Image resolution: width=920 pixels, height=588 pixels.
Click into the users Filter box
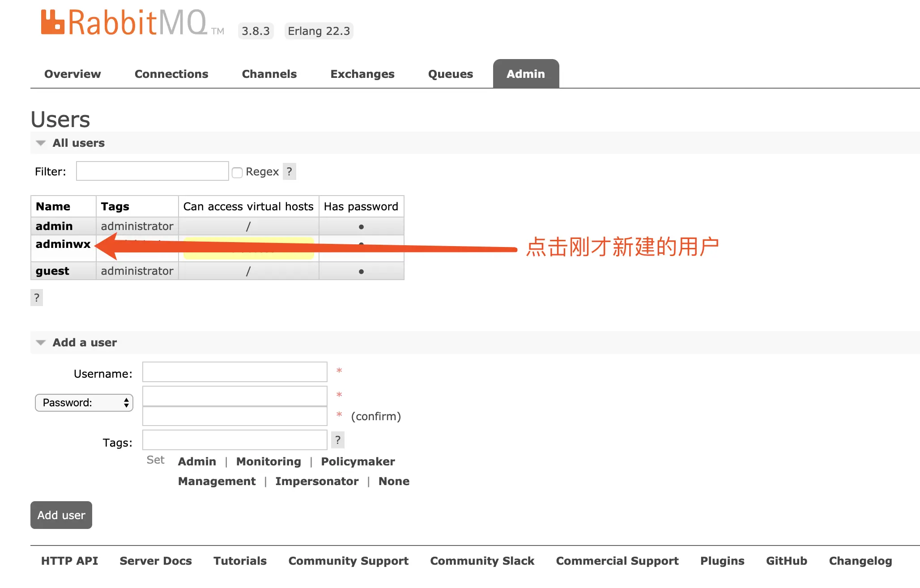(152, 171)
